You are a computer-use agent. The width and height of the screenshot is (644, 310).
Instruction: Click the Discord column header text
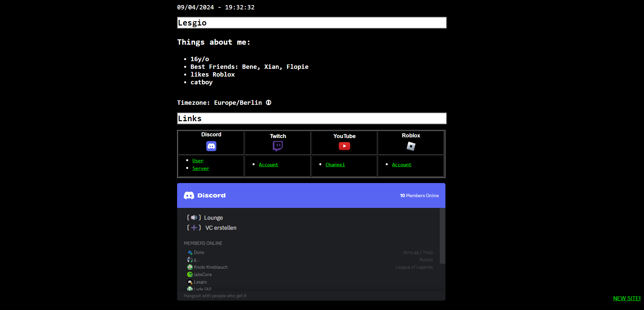click(211, 134)
